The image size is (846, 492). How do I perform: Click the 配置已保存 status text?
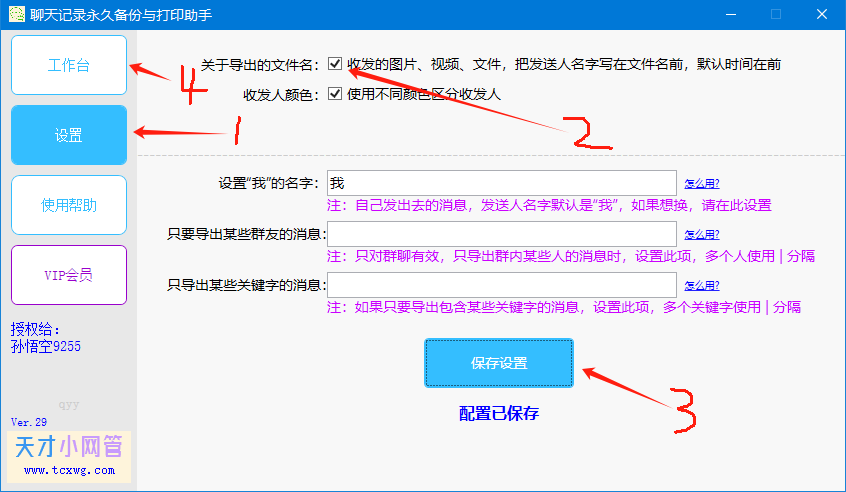[499, 413]
